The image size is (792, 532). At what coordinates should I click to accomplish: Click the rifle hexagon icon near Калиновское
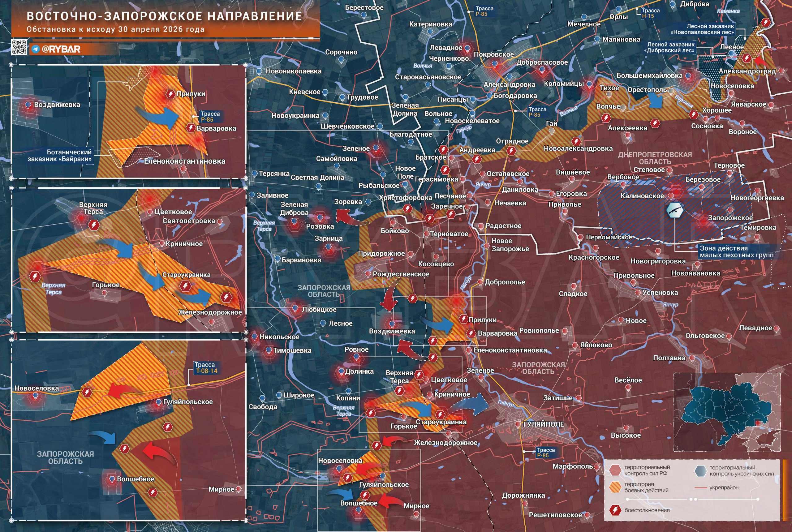click(x=674, y=210)
